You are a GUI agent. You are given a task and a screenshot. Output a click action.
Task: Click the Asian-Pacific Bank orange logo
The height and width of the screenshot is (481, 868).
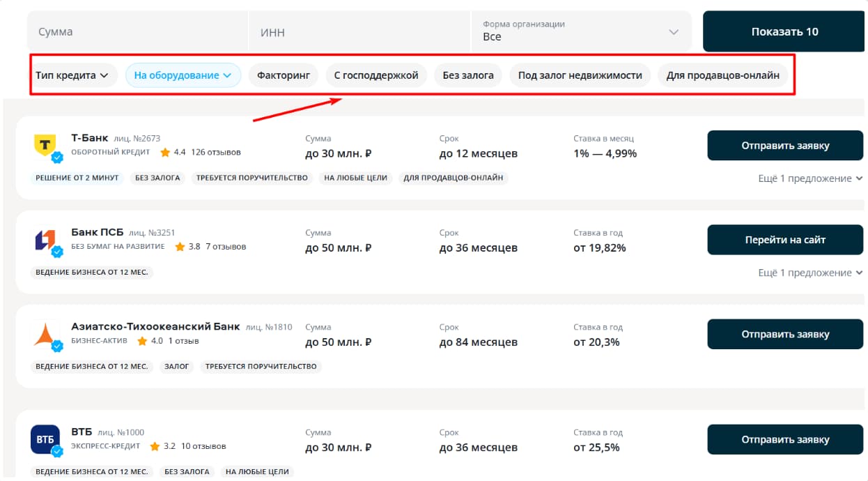coord(45,334)
